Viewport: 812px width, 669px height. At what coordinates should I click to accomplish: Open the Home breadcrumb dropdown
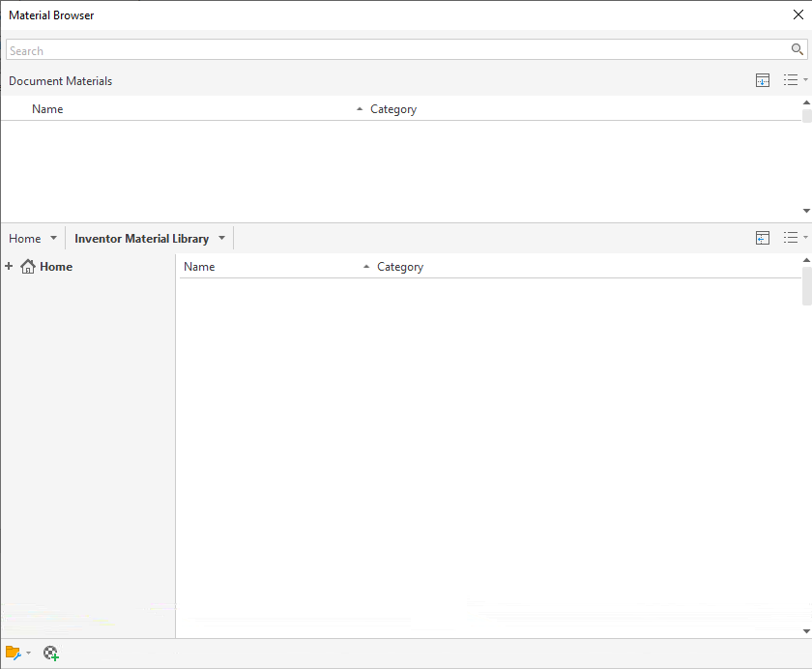(55, 238)
